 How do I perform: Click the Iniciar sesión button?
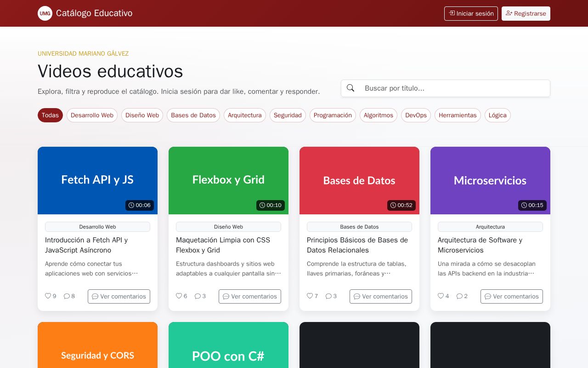(471, 13)
